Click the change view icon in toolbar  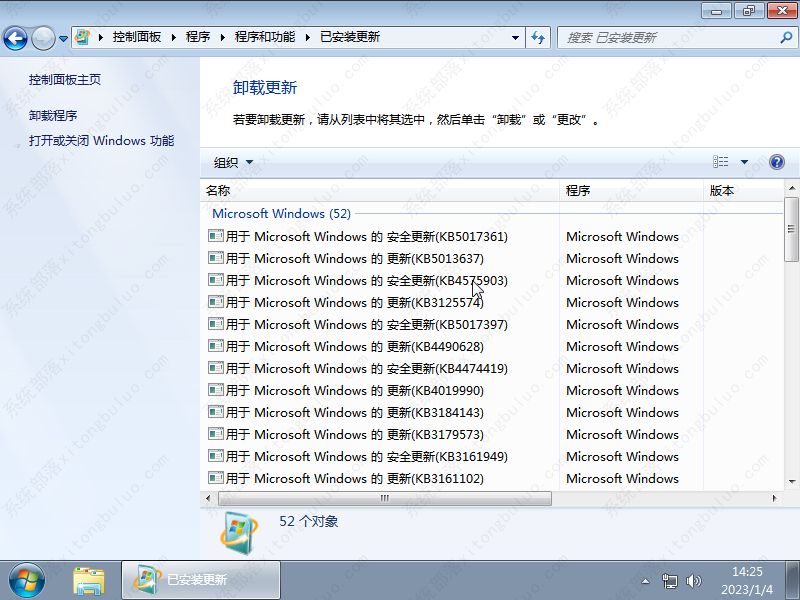point(721,162)
